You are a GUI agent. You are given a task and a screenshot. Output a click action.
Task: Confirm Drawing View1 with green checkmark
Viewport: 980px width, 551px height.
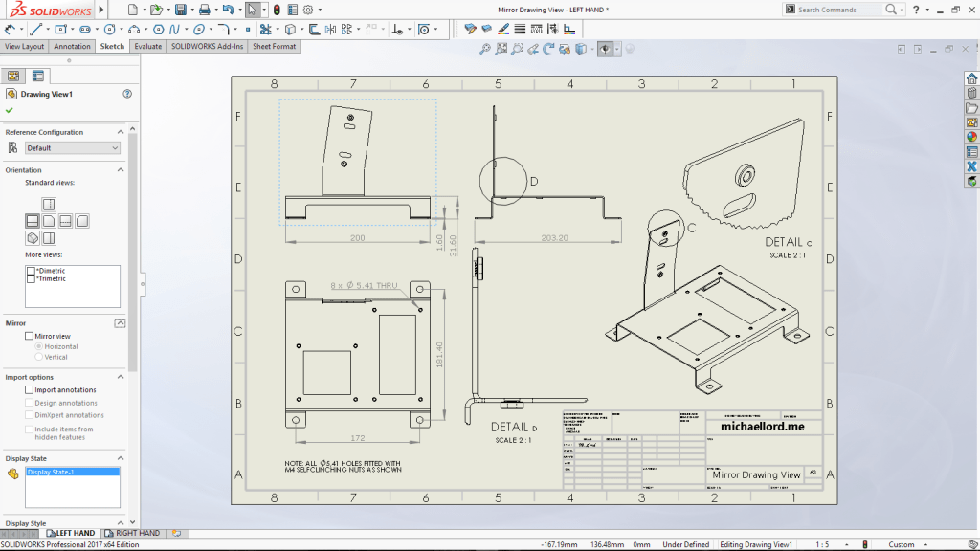point(9,110)
